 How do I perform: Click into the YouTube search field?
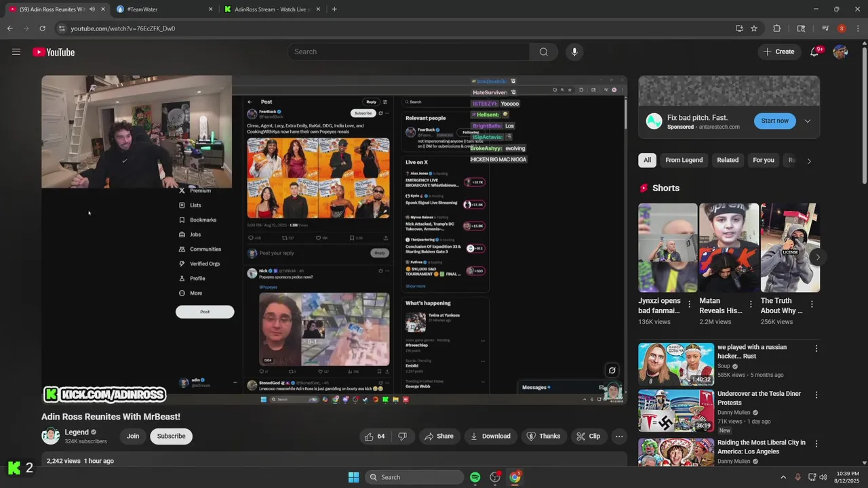click(409, 52)
